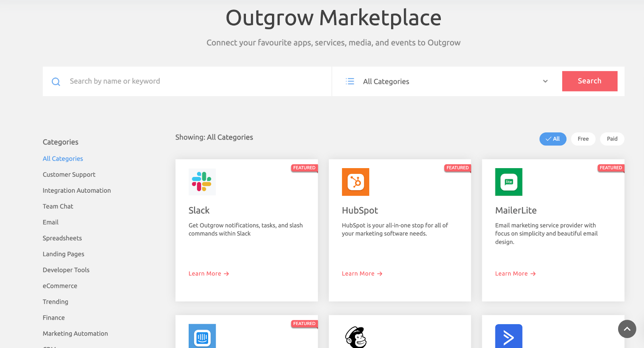Filter integrations by Paid
The image size is (644, 348).
pos(612,139)
